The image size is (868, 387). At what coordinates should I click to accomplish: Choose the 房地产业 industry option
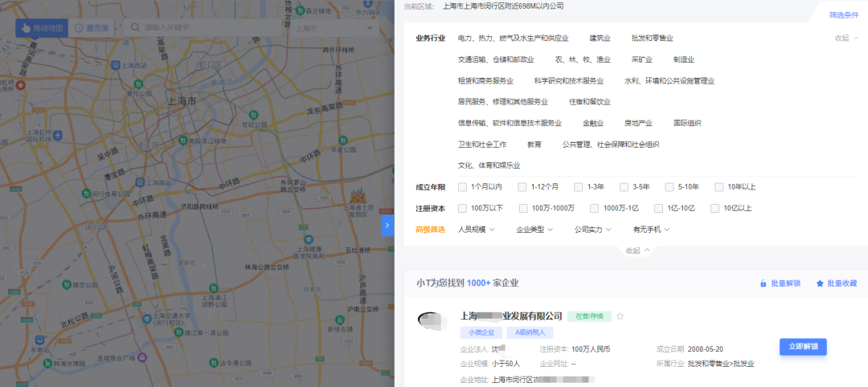click(x=638, y=123)
